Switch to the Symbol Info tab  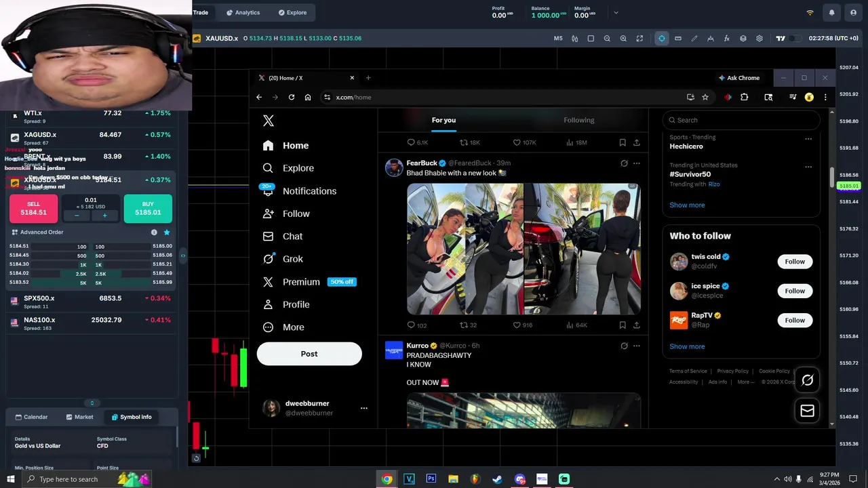pyautogui.click(x=132, y=417)
